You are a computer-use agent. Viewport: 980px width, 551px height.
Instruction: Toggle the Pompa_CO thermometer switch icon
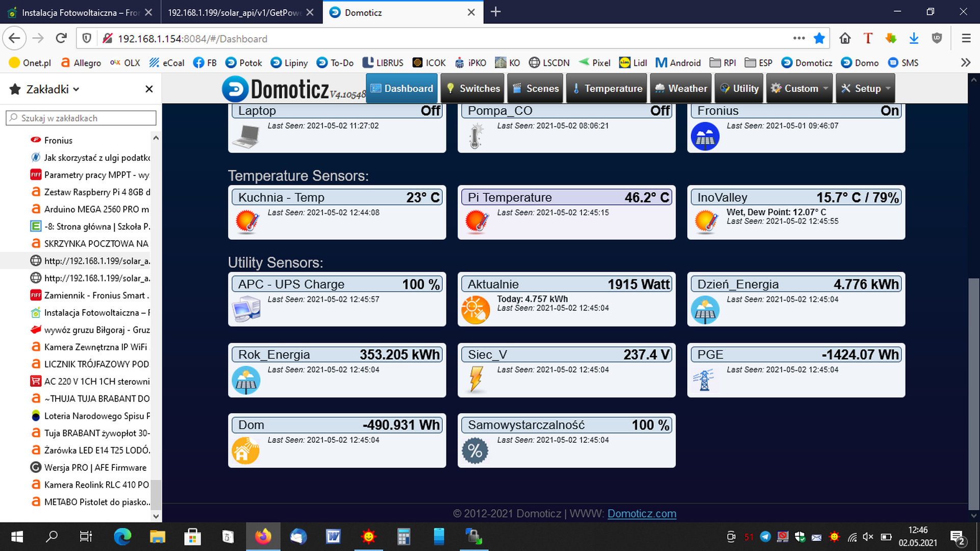coord(475,136)
